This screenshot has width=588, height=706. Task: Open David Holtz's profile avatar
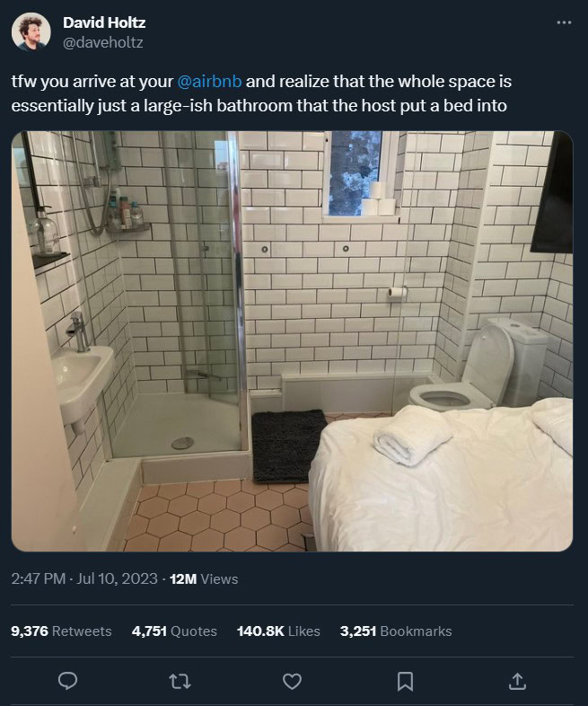[x=31, y=32]
